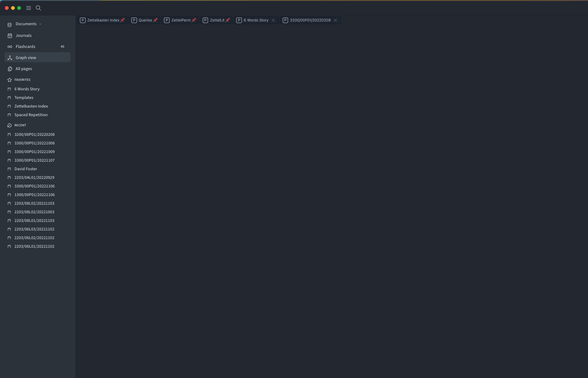Click the Favorites star icon
Image resolution: width=588 pixels, height=378 pixels.
pos(10,80)
